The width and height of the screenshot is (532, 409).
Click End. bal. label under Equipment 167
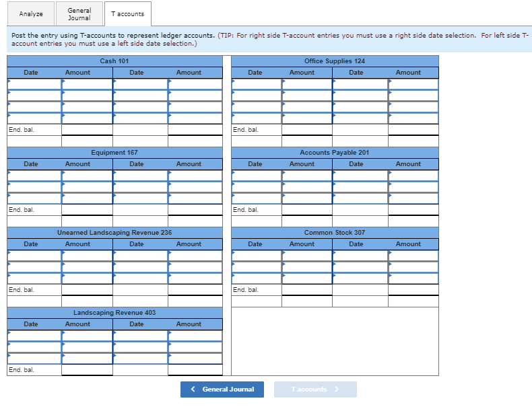point(22,210)
